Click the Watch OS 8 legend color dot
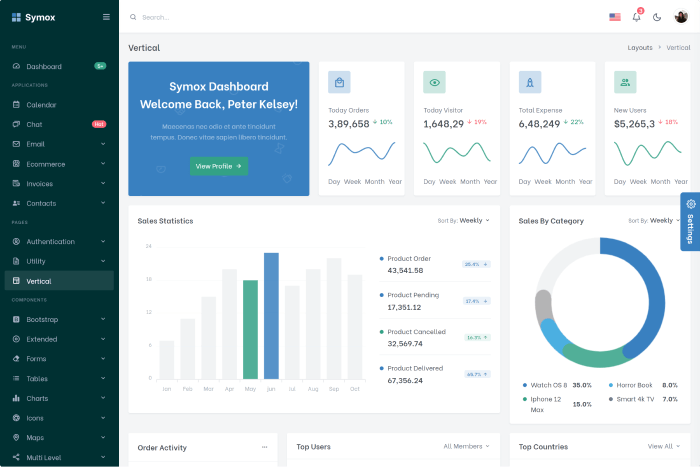Screen dimensions: 700x467 tap(525, 385)
